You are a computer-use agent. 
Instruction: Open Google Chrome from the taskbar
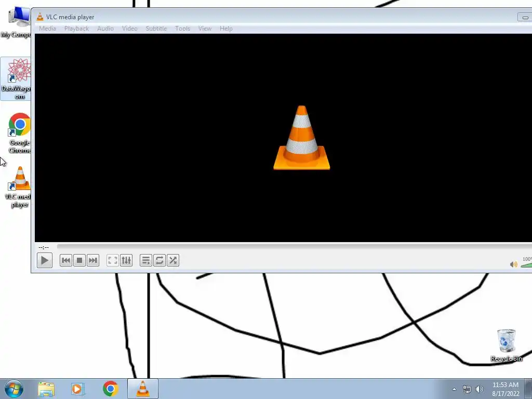tap(110, 389)
